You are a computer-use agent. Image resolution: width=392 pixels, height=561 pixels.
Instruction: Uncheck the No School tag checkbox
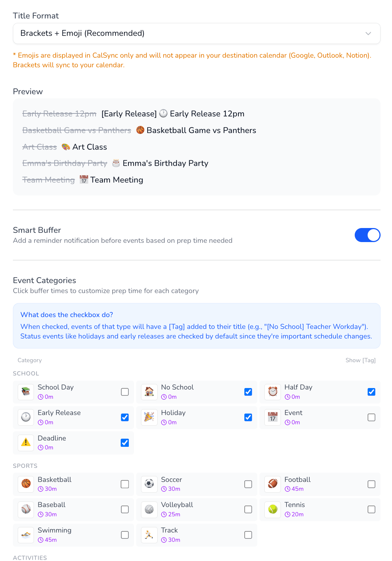click(x=248, y=392)
